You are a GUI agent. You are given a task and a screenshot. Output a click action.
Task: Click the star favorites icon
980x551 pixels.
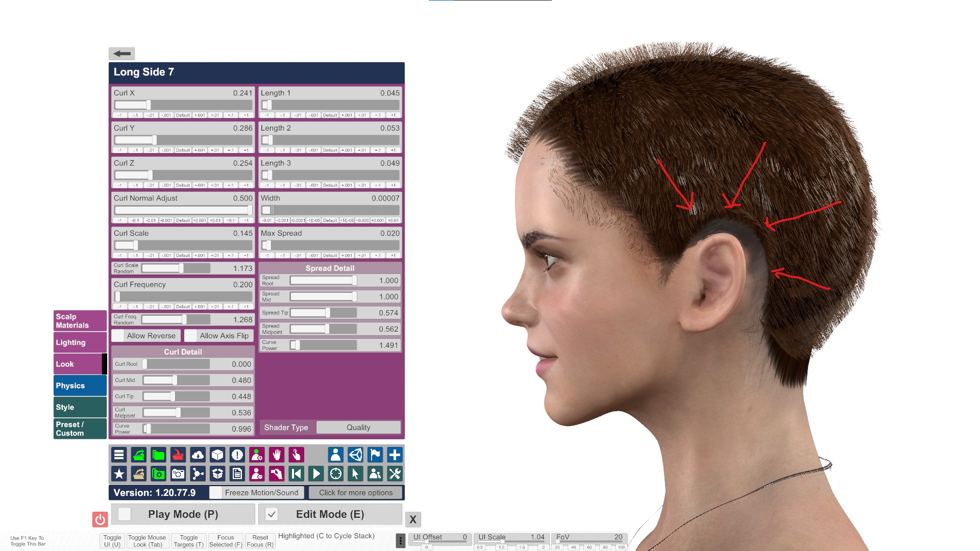click(119, 474)
